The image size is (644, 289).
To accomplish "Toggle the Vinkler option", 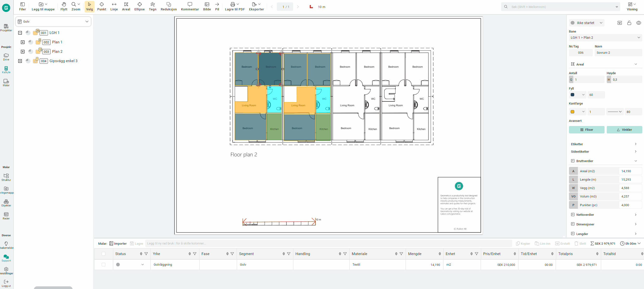I will (624, 130).
